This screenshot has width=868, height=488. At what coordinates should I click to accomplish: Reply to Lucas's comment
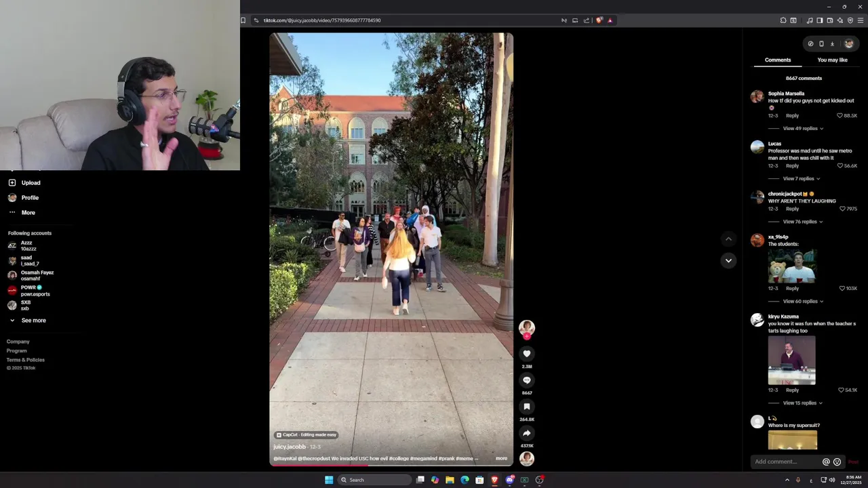tap(792, 166)
